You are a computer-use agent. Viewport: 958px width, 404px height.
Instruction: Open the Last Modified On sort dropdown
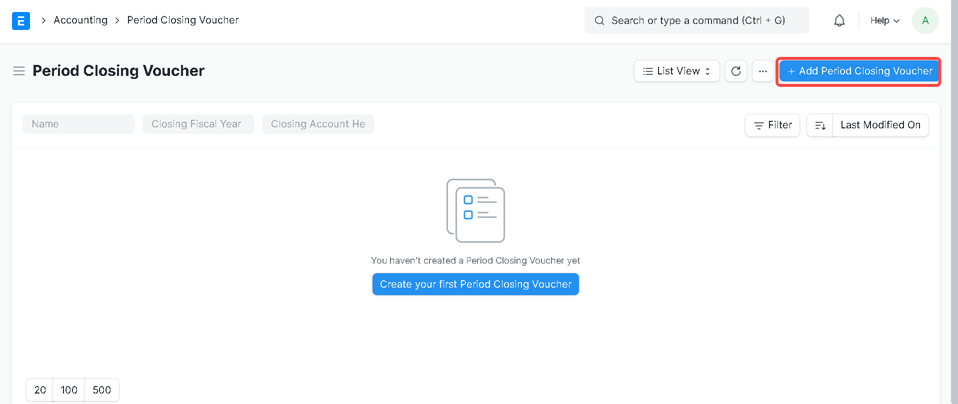880,125
